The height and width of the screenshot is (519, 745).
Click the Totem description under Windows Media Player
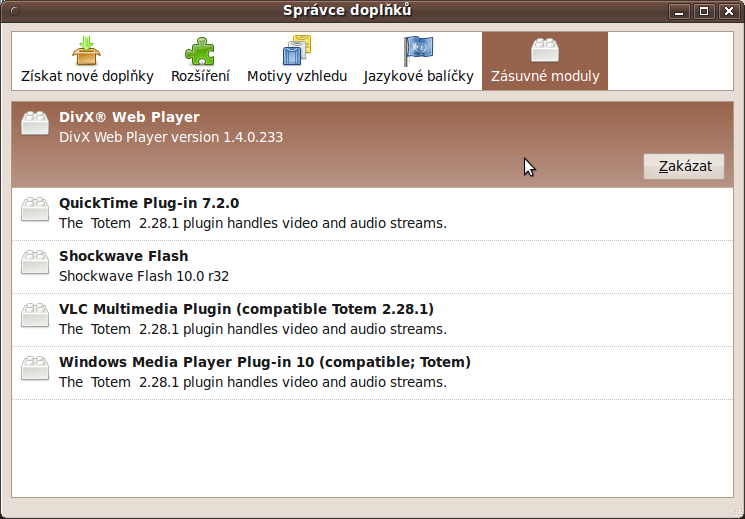pyautogui.click(x=253, y=383)
